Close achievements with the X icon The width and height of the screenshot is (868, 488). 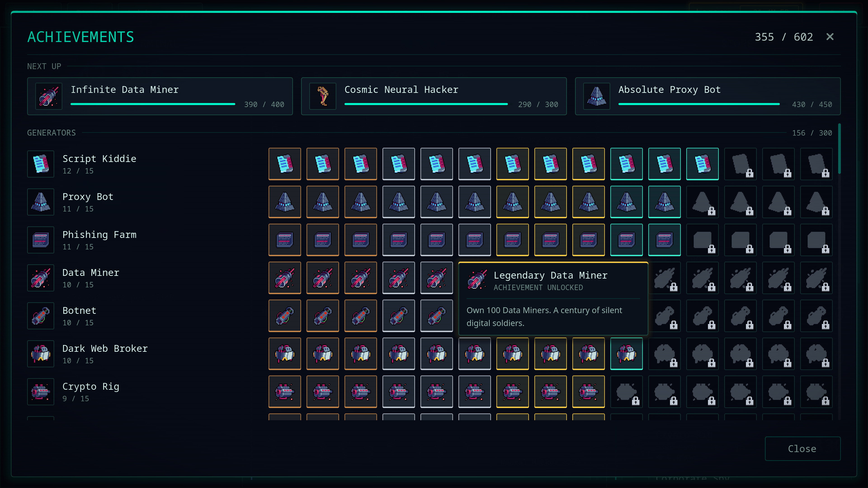(830, 37)
